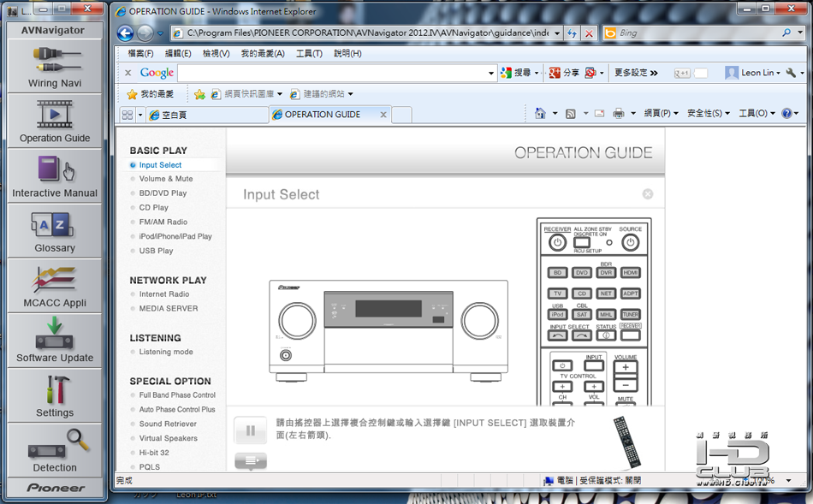Start the MCACC Appli

[x=55, y=286]
